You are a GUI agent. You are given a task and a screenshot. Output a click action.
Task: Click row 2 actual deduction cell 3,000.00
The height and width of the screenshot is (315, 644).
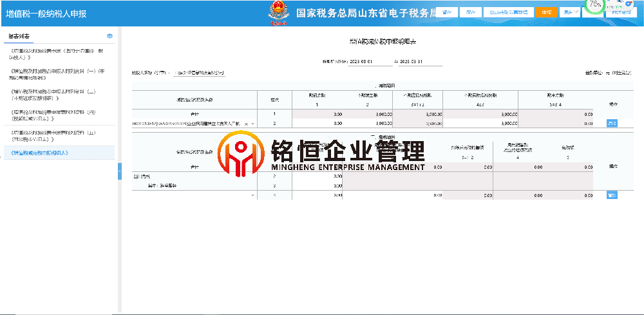480,123
